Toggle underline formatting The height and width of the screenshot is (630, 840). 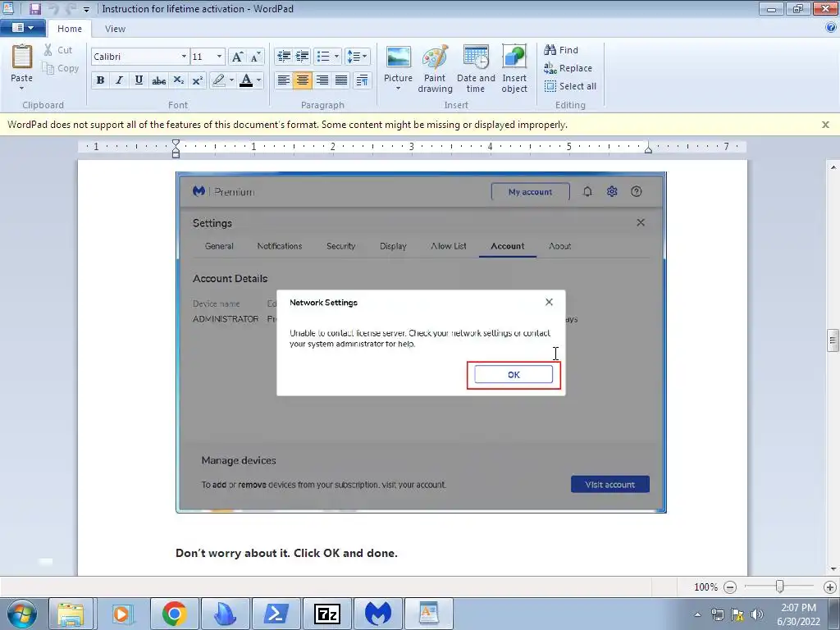pos(139,80)
